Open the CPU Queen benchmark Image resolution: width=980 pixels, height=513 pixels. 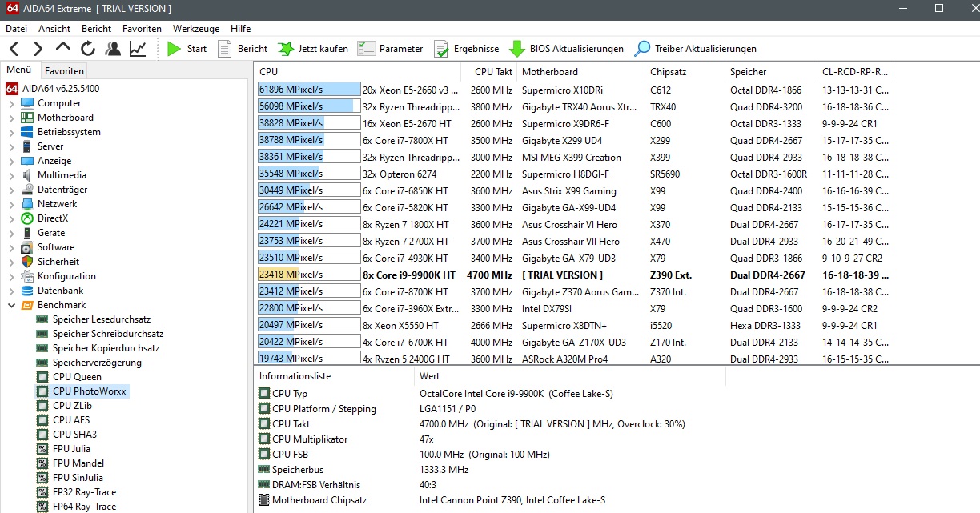pyautogui.click(x=77, y=377)
